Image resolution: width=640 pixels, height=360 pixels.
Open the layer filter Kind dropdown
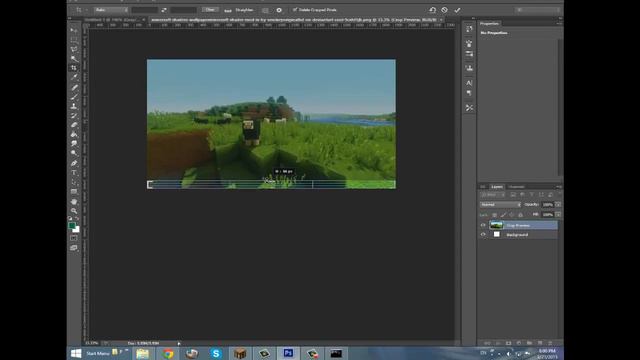492,195
